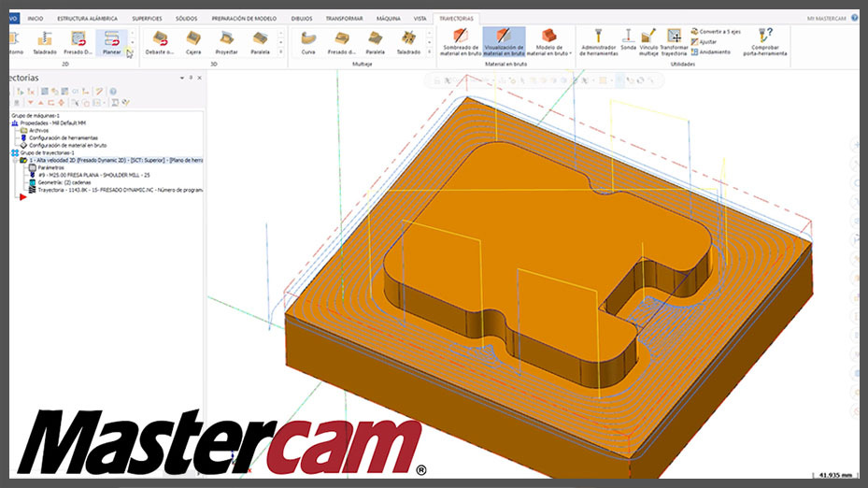This screenshot has height=488, width=868.
Task: Expand the 2D toolpath gallery
Action: pyautogui.click(x=132, y=52)
